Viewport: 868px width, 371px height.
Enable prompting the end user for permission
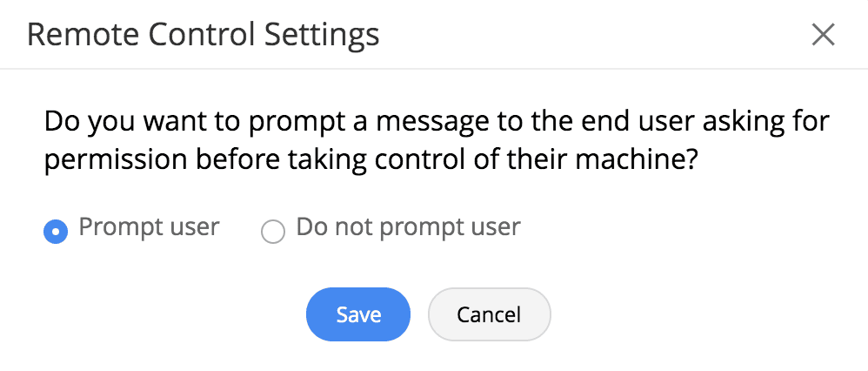[x=56, y=232]
